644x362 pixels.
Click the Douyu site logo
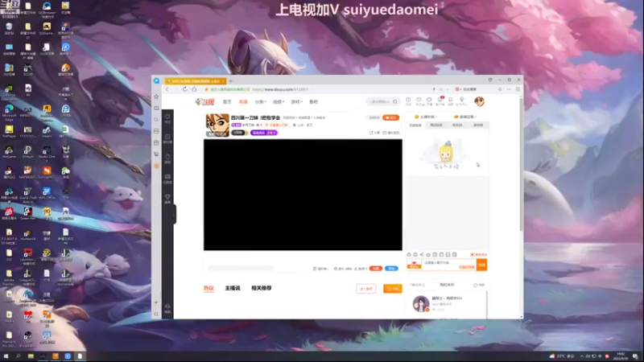(x=204, y=102)
